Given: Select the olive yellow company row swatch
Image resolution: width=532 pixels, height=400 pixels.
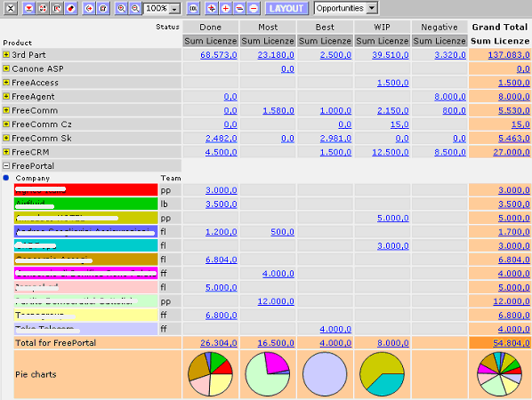Looking at the screenshot, I should pyautogui.click(x=86, y=218).
